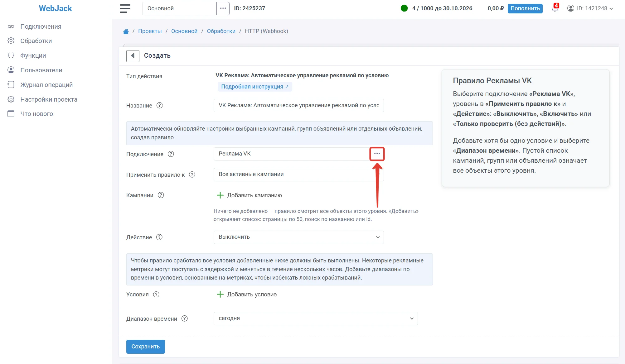Open the Подробная инструкция link
The image size is (625, 364).
(x=254, y=87)
